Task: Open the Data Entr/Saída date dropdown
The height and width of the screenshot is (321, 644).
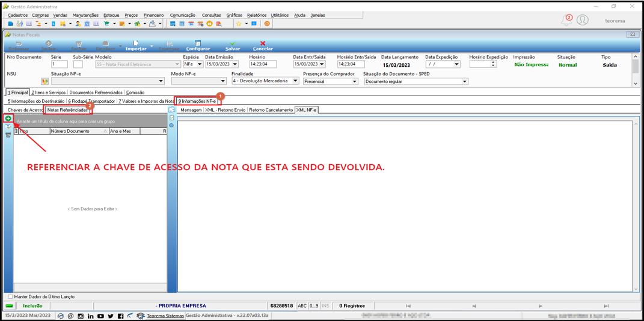Action: pyautogui.click(x=323, y=64)
